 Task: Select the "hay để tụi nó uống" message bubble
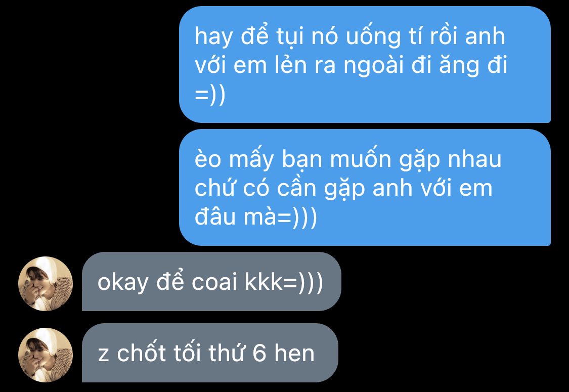pyautogui.click(x=365, y=65)
